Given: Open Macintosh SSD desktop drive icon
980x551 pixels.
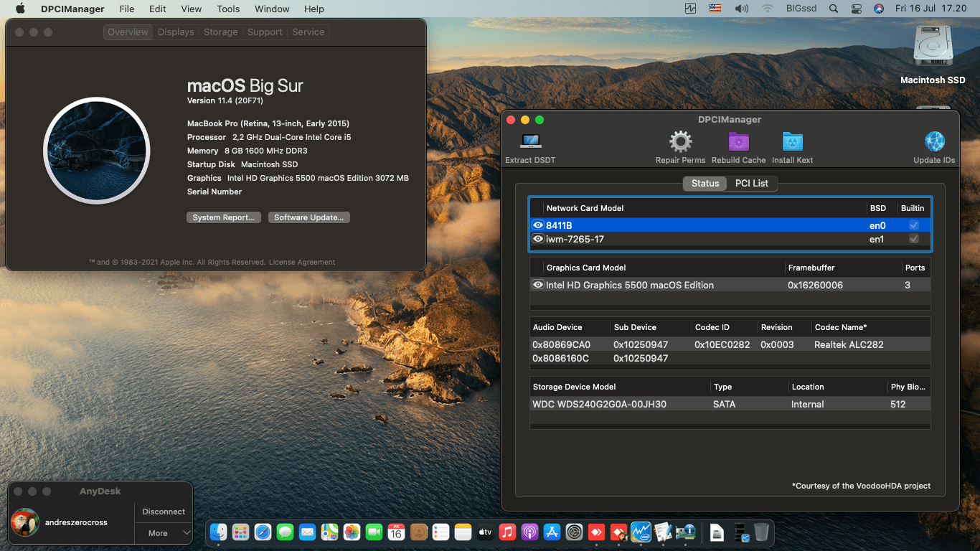Looking at the screenshot, I should click(933, 47).
